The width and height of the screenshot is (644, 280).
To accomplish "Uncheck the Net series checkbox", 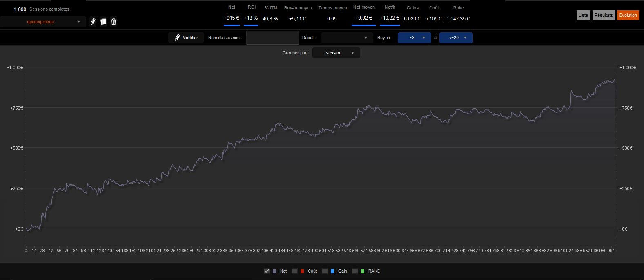I will click(x=267, y=271).
